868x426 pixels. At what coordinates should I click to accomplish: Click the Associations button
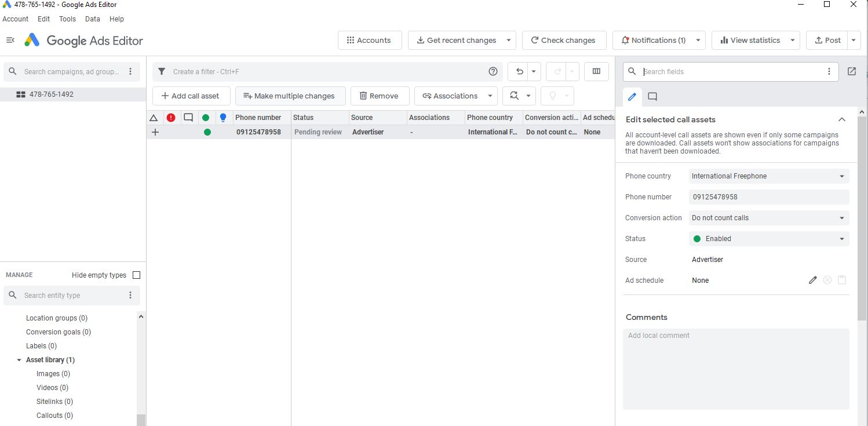click(x=450, y=96)
